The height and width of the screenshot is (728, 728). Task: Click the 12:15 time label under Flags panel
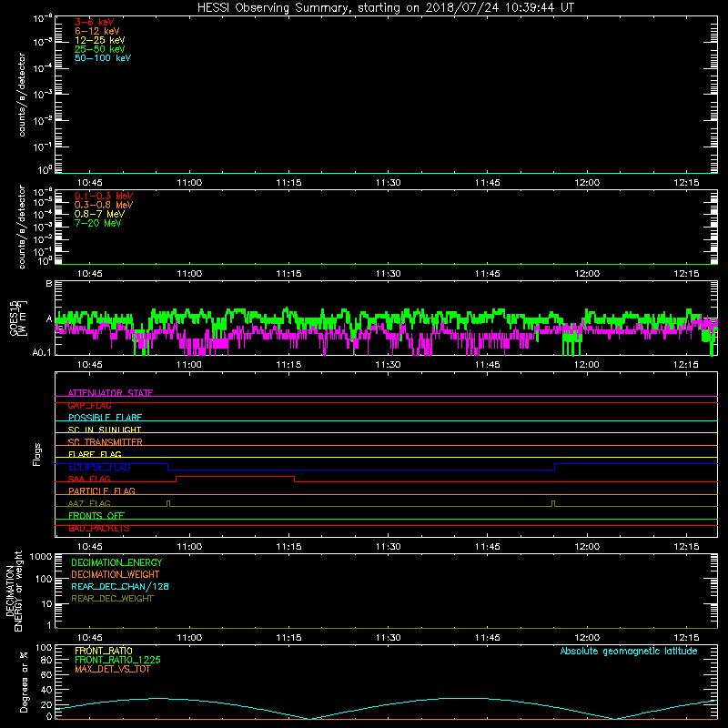(686, 547)
